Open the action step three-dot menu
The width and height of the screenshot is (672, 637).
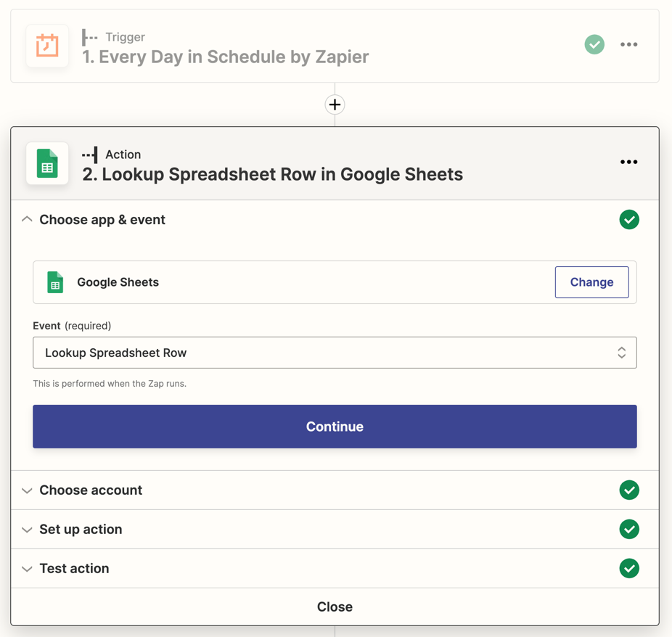click(x=628, y=162)
